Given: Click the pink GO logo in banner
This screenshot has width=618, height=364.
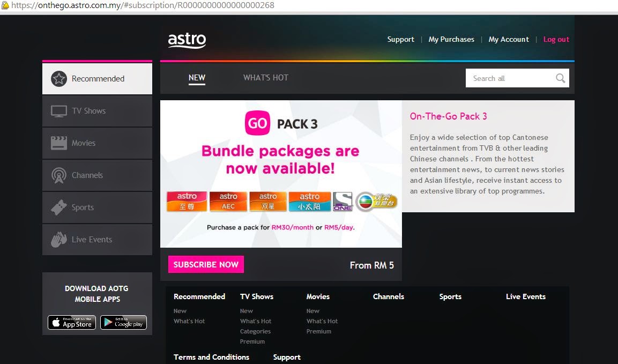Looking at the screenshot, I should (x=257, y=123).
